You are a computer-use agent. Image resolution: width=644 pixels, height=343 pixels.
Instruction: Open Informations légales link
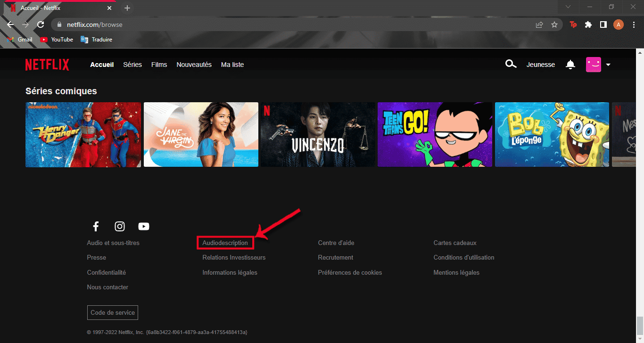230,273
